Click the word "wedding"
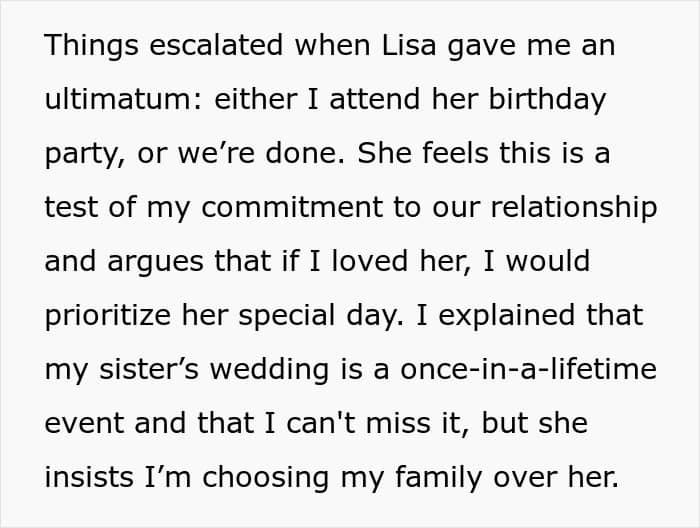Screen dimensions: 700x528 coord(269,370)
